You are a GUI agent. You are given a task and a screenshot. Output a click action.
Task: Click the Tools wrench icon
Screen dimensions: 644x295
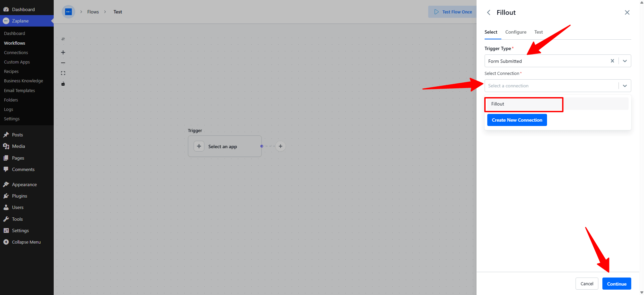(x=6, y=219)
